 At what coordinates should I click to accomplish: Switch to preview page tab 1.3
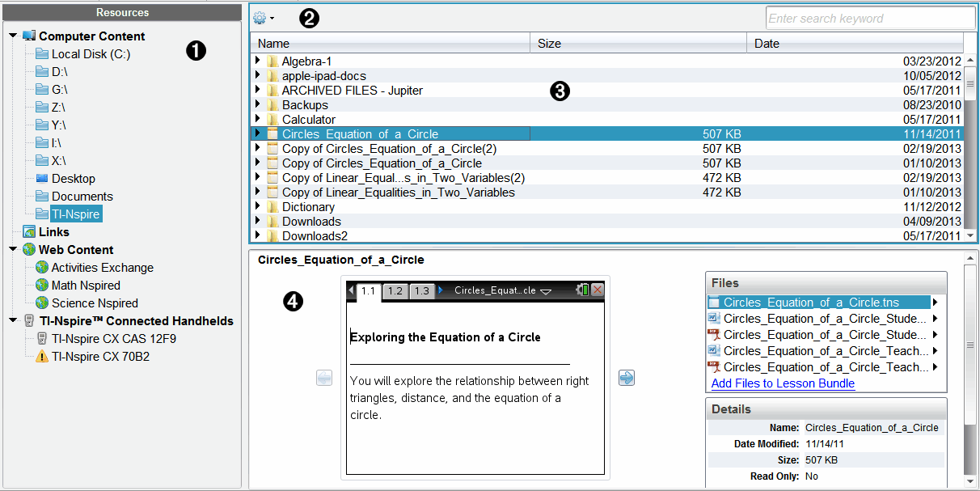(421, 290)
